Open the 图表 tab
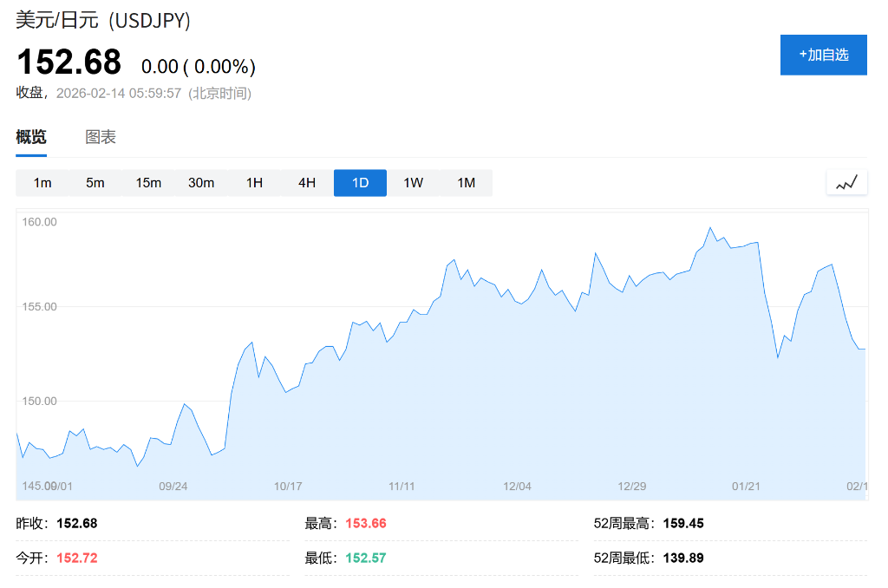This screenshot has height=588, width=888. pyautogui.click(x=101, y=137)
